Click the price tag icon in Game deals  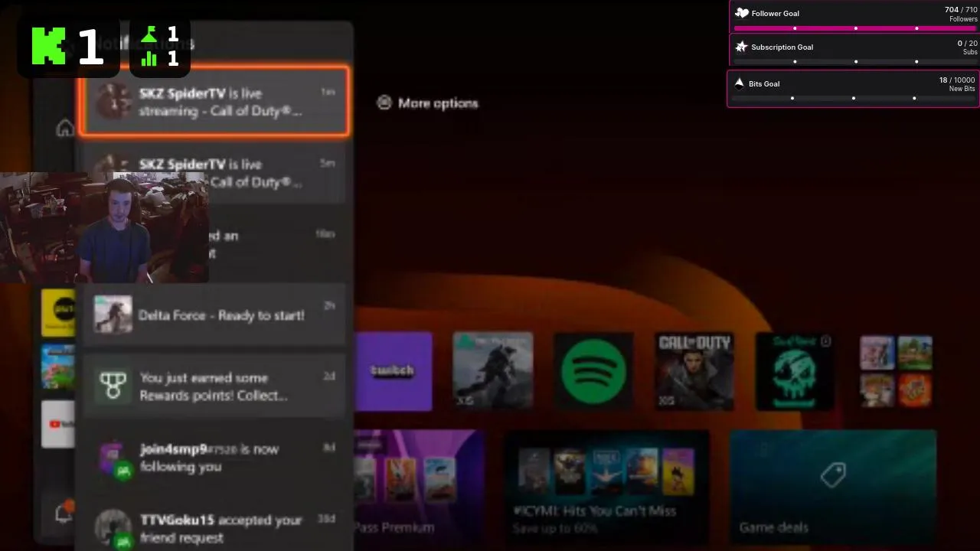[x=833, y=475]
